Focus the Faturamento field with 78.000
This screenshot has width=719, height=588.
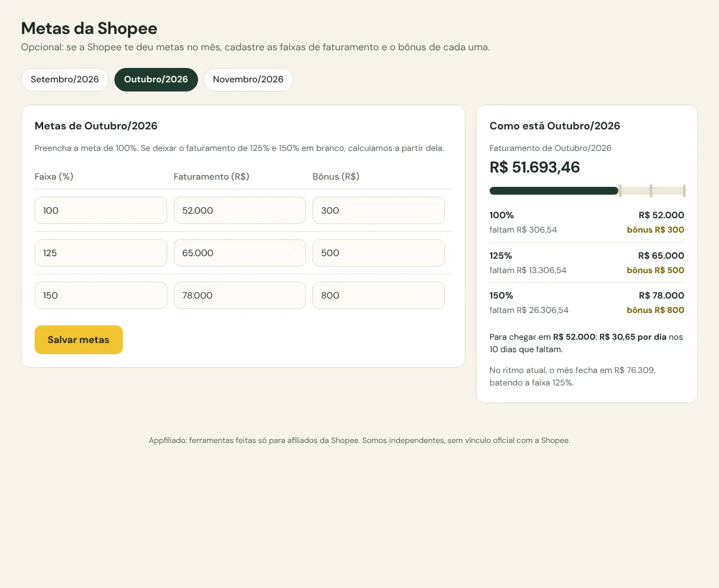click(240, 295)
